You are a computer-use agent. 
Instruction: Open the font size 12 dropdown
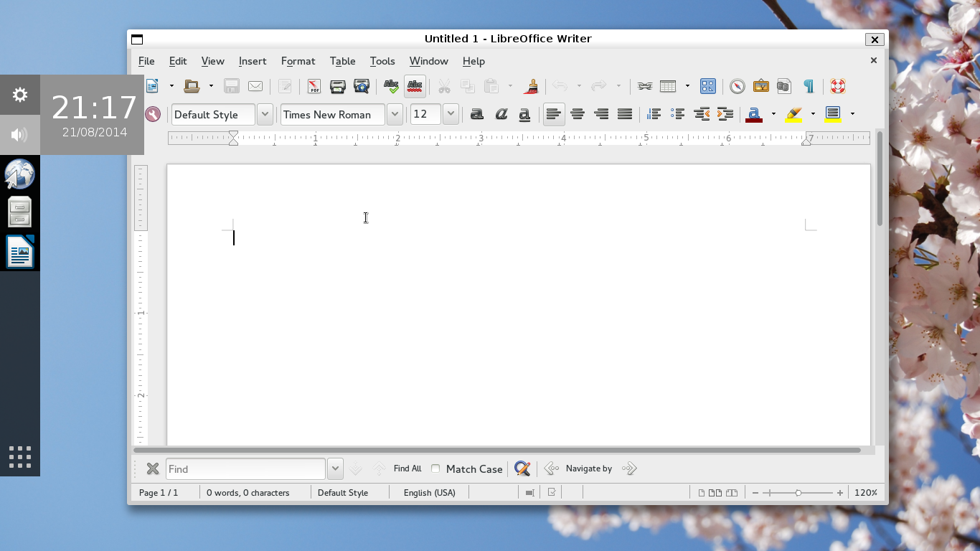pyautogui.click(x=451, y=115)
